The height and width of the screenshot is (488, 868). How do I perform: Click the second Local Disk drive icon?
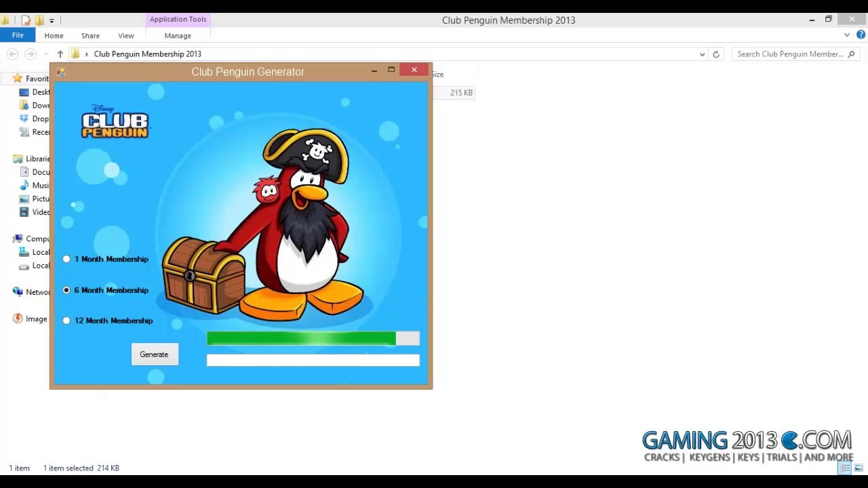click(24, 266)
